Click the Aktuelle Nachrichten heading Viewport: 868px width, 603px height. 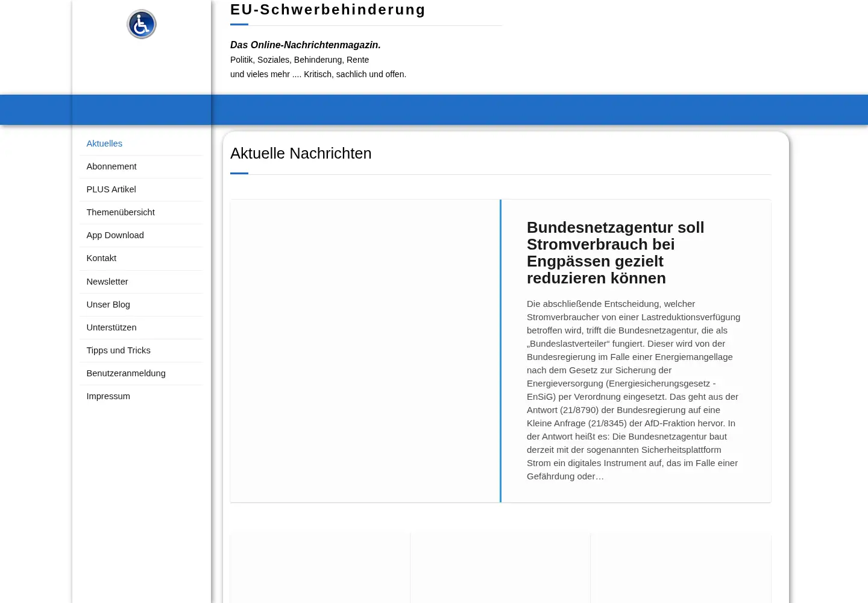(301, 153)
